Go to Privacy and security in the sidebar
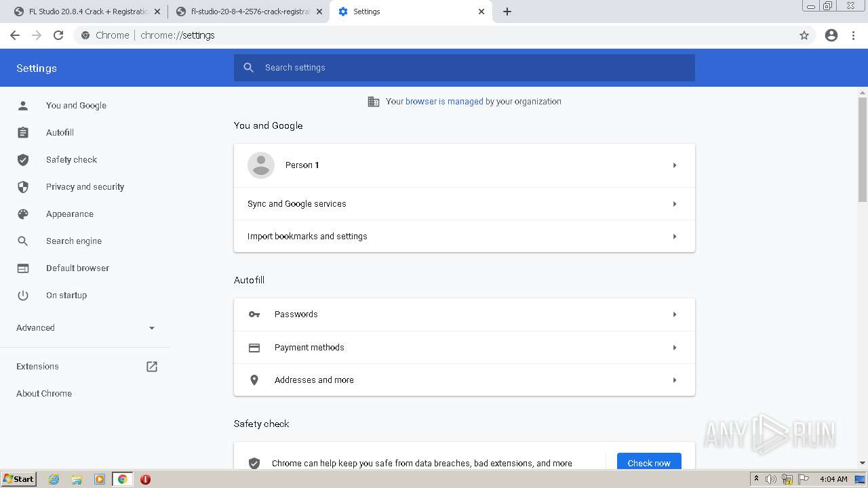 [85, 186]
